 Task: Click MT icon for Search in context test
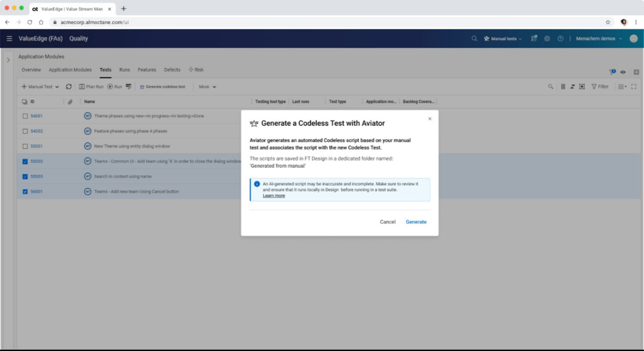pos(88,176)
